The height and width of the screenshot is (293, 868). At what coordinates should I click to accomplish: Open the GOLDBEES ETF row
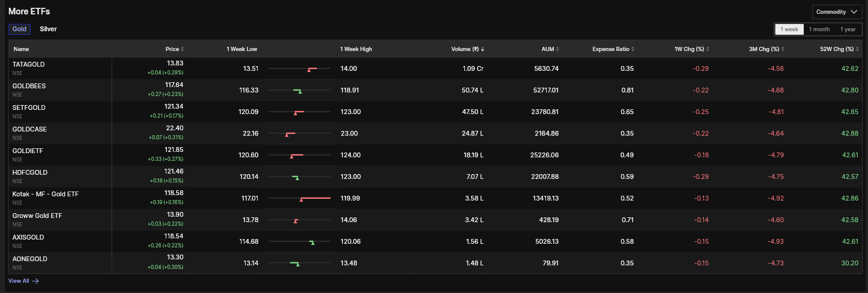(436, 90)
